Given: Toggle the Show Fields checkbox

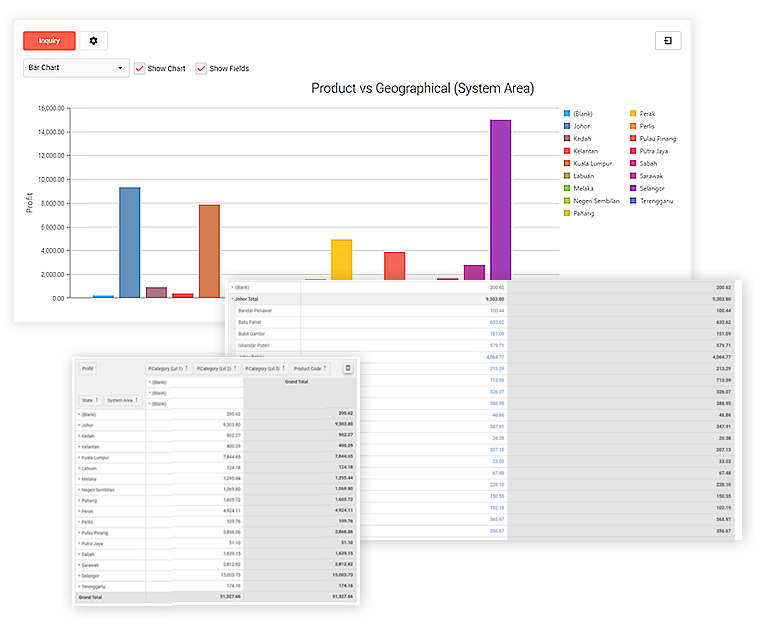Looking at the screenshot, I should (202, 68).
